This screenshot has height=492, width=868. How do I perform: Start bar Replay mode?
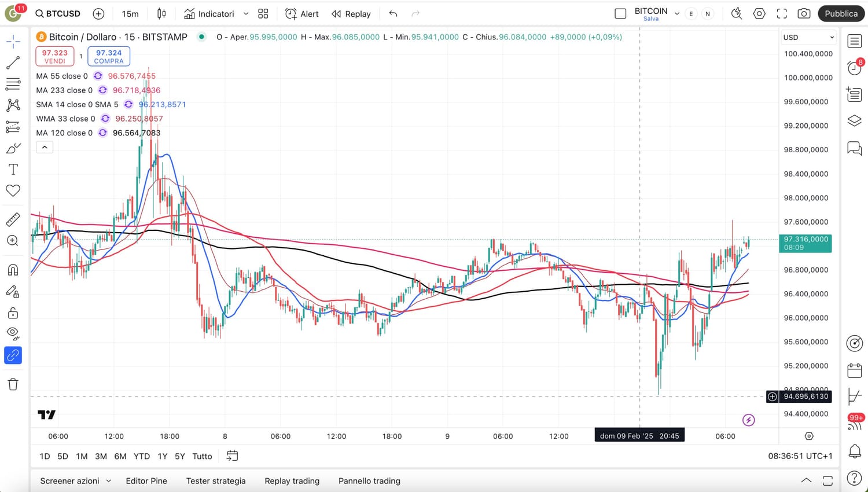click(351, 14)
